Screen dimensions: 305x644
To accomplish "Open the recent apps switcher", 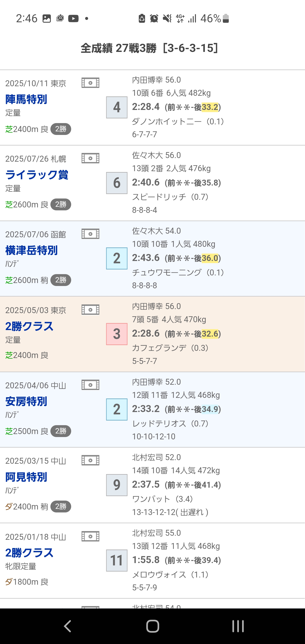I will point(238,626).
